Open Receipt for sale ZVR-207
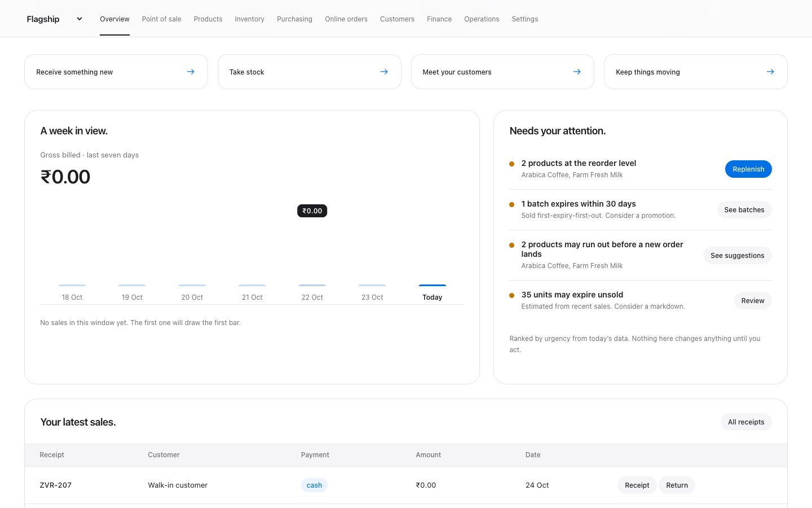The image size is (812, 508). [637, 485]
